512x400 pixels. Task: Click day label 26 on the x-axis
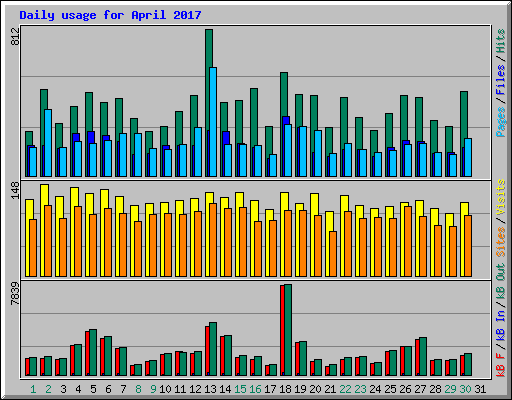pyautogui.click(x=405, y=389)
